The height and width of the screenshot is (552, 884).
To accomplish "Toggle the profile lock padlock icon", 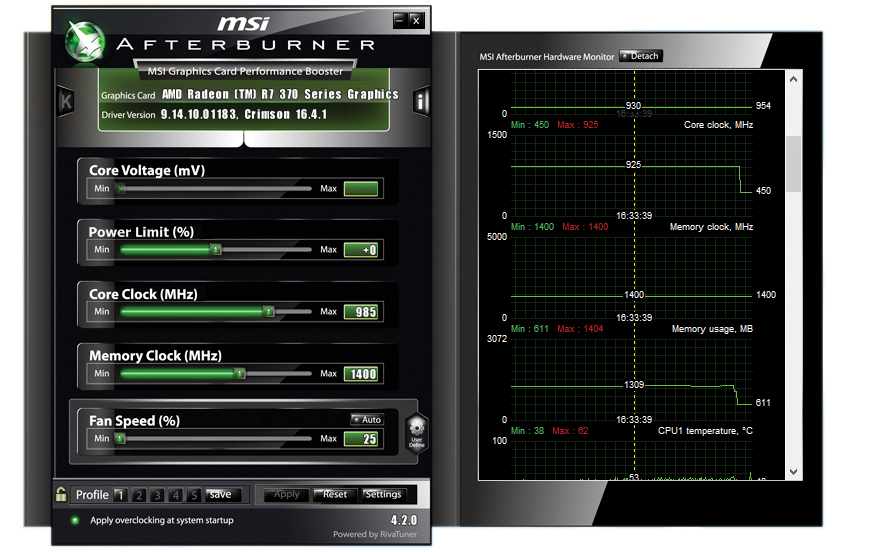I will [61, 494].
